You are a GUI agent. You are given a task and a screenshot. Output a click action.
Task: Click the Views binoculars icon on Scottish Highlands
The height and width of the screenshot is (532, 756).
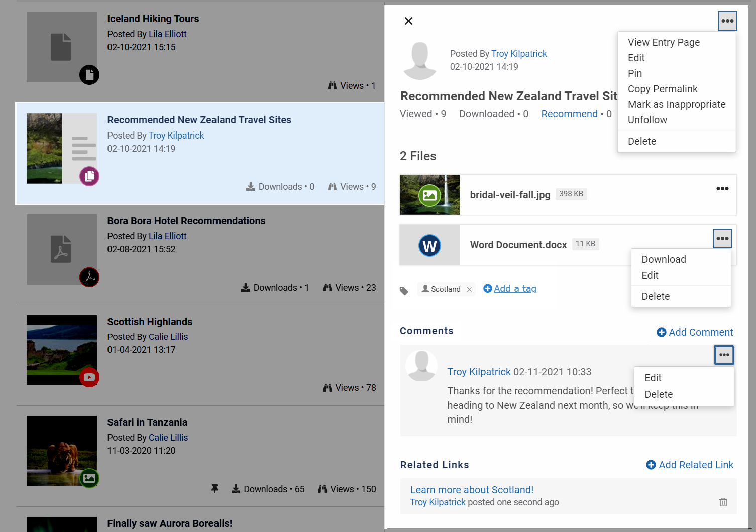tap(328, 388)
